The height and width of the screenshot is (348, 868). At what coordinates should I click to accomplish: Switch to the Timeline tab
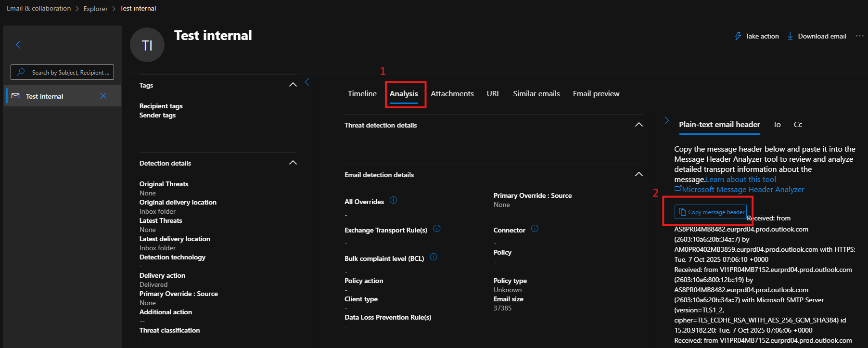(x=362, y=94)
